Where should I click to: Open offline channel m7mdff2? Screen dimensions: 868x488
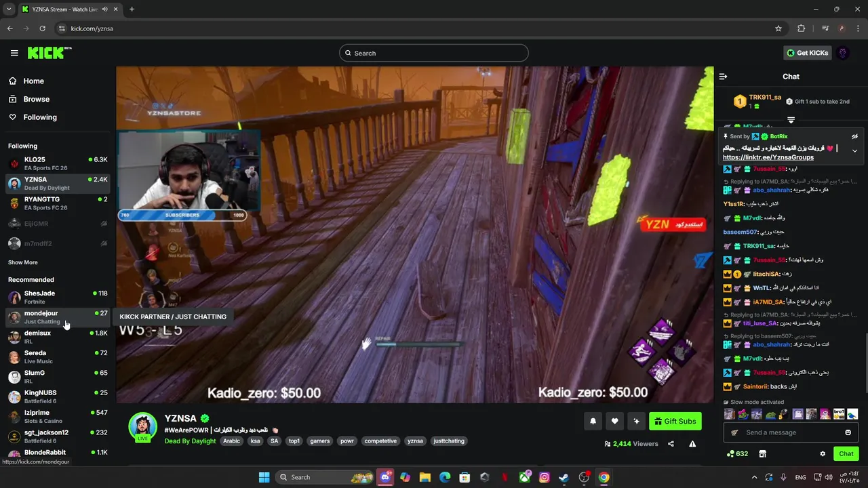coord(58,243)
